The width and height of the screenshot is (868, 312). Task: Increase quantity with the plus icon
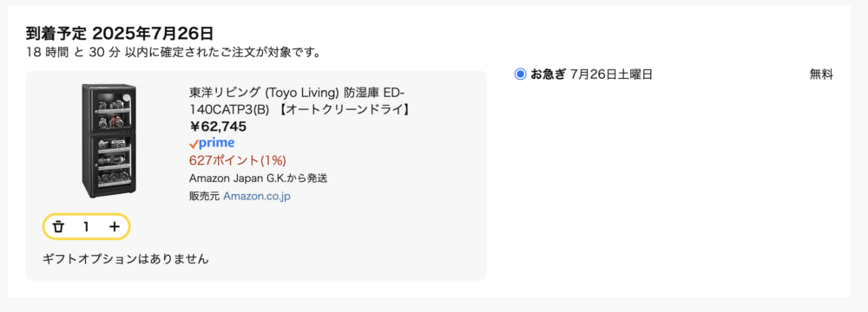pyautogui.click(x=114, y=226)
